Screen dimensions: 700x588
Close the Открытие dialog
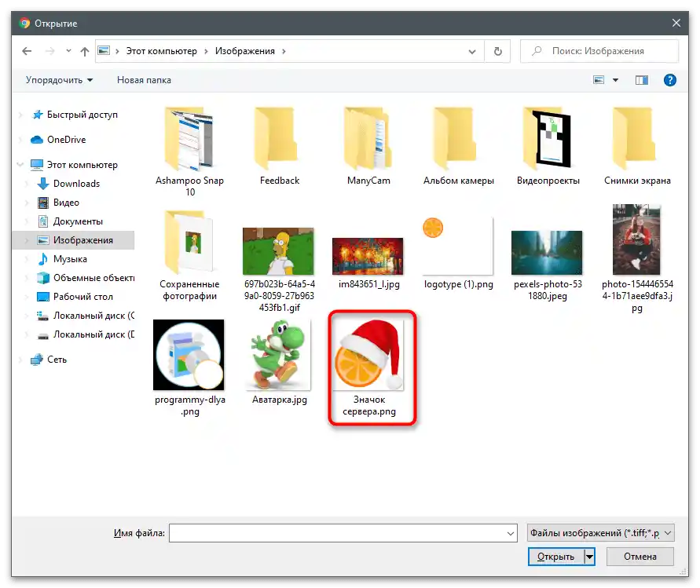(x=676, y=23)
